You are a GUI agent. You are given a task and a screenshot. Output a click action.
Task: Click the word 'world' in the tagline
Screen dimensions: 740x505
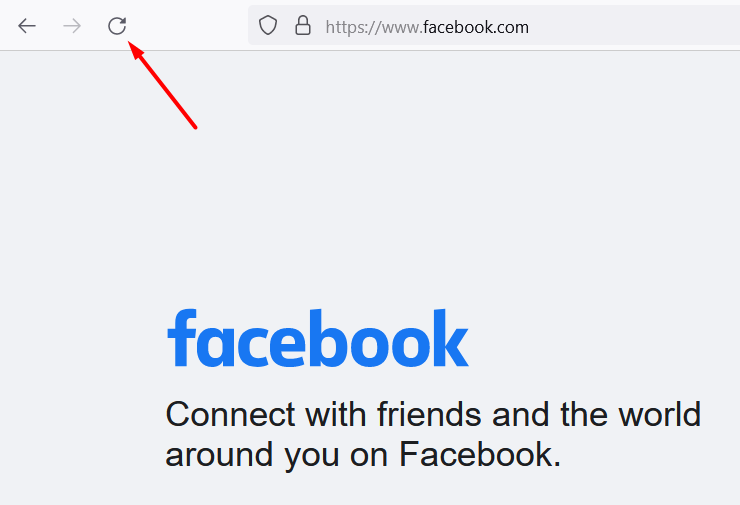(x=659, y=414)
